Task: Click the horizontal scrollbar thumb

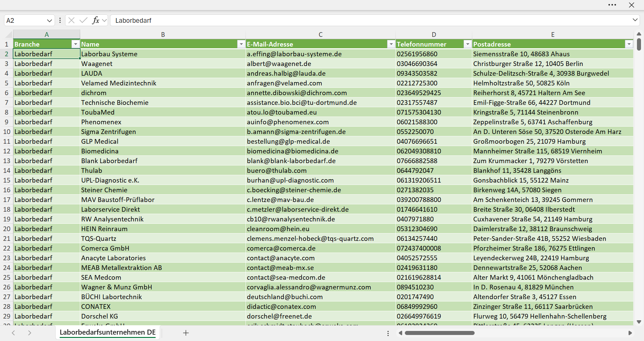Action: click(x=440, y=333)
